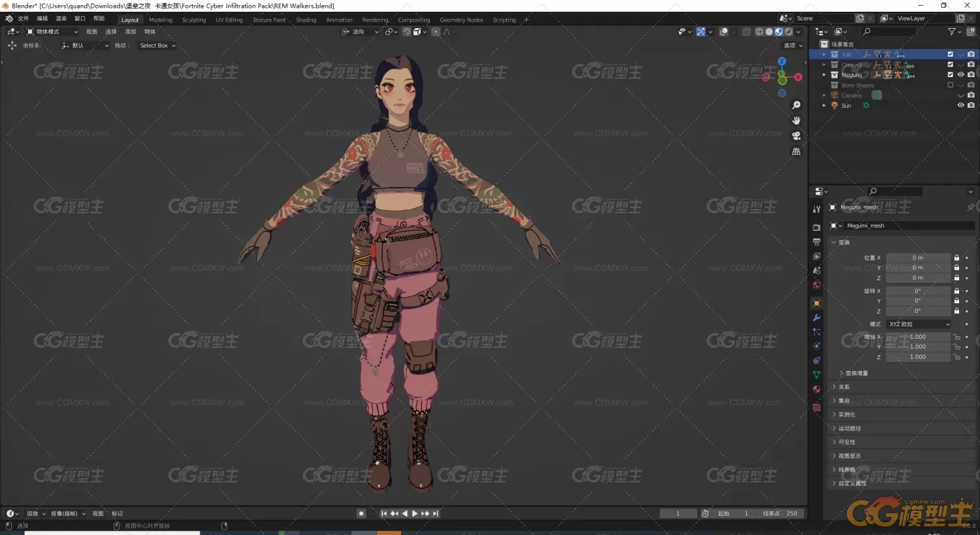This screenshot has height=535, width=980.
Task: Open the 物体模式 object mode dropdown
Action: click(52, 31)
